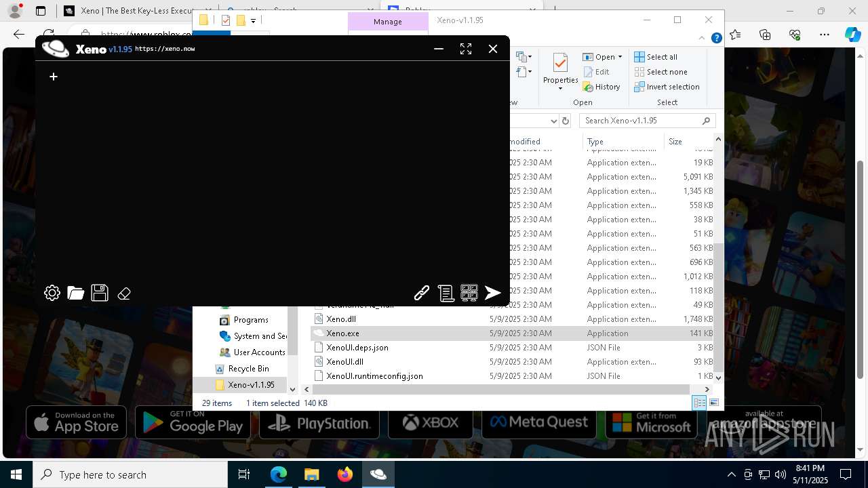Screen dimensions: 868x488
Task: Open Edge favorites star icon
Action: (x=736, y=35)
